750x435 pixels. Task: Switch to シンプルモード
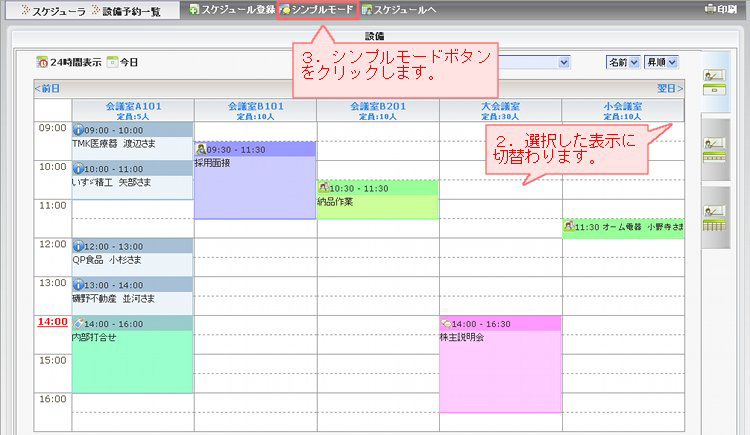click(x=317, y=10)
